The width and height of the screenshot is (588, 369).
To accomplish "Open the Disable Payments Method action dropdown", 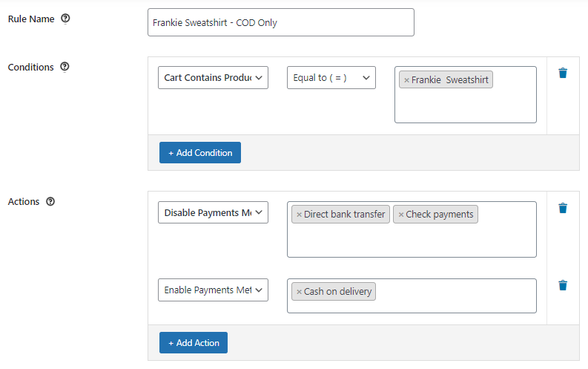I will [x=213, y=213].
